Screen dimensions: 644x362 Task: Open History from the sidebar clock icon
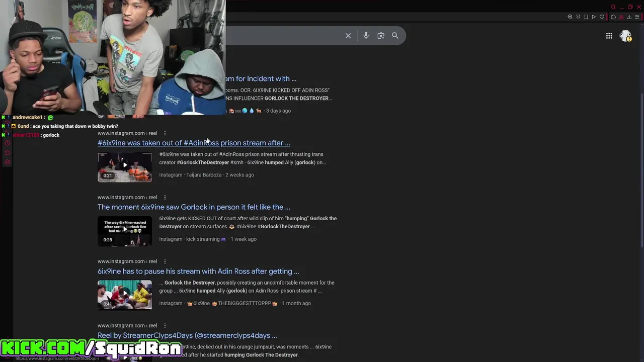tap(7, 143)
